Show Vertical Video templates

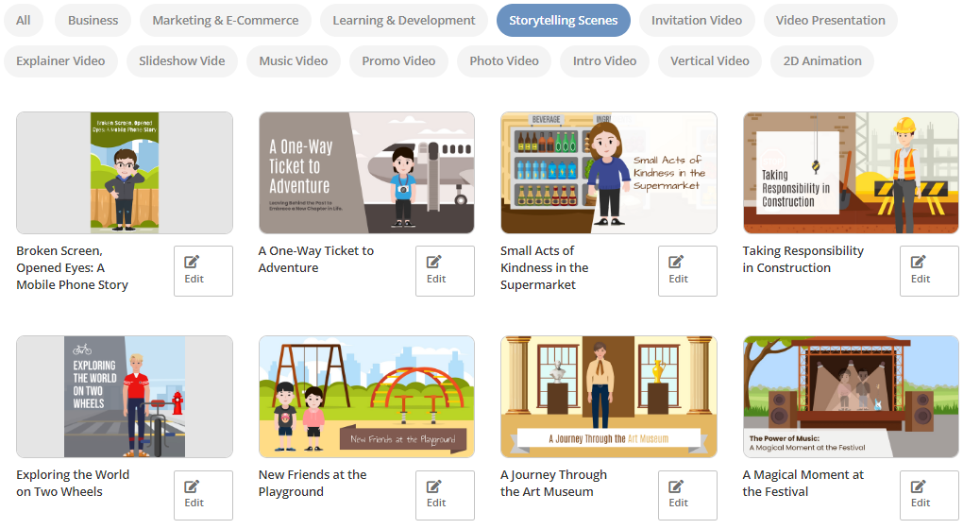coord(710,60)
